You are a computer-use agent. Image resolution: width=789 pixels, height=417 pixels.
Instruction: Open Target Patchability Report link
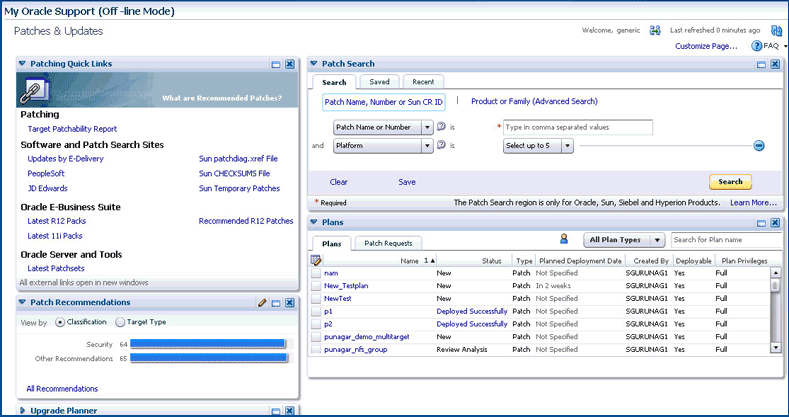(72, 129)
